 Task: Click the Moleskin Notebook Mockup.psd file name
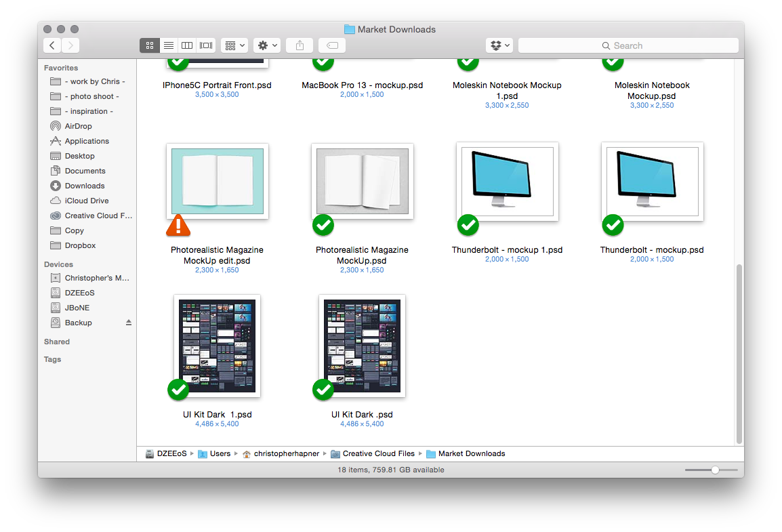pyautogui.click(x=652, y=91)
